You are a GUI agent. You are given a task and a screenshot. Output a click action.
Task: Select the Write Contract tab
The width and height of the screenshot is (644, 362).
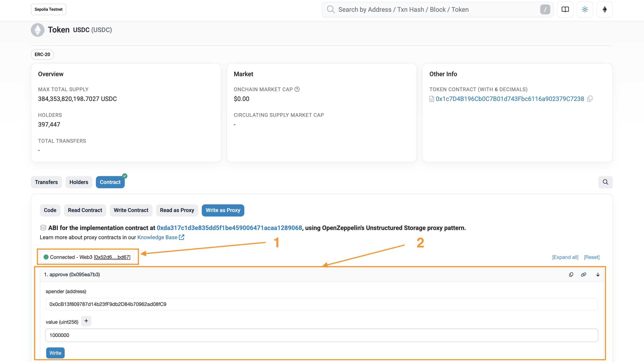131,210
